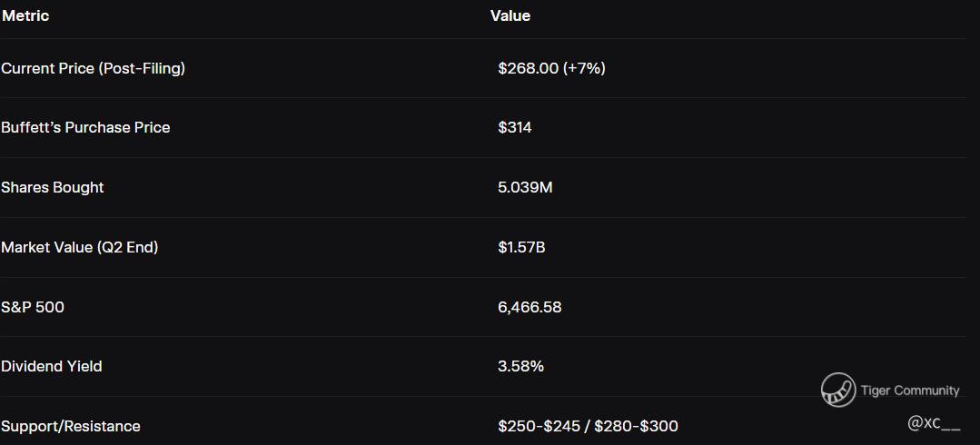Select the Metric column header

pyautogui.click(x=25, y=15)
